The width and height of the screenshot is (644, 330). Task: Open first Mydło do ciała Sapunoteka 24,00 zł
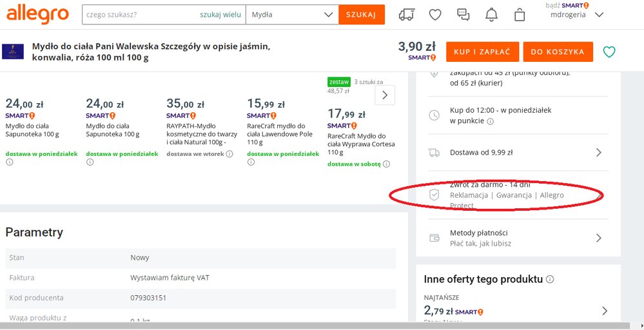click(32, 130)
